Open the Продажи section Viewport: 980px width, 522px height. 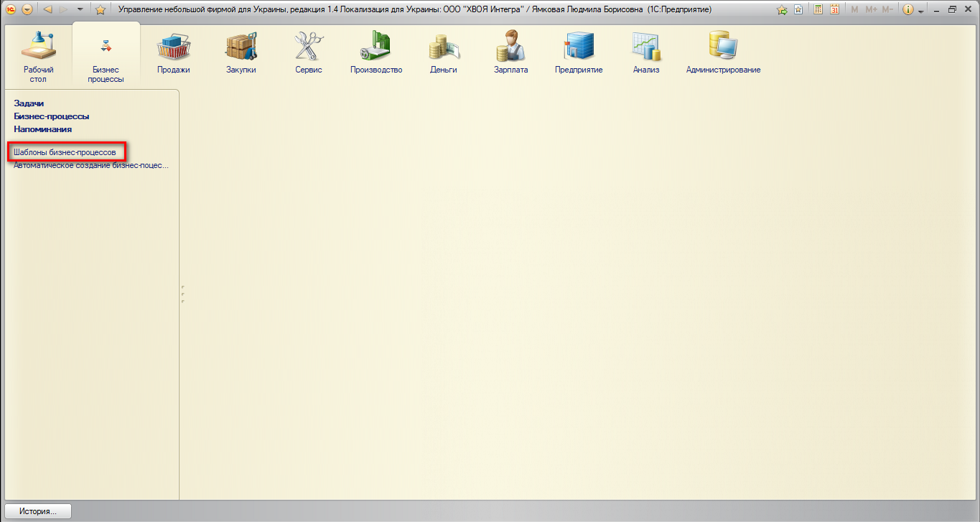tap(173, 53)
